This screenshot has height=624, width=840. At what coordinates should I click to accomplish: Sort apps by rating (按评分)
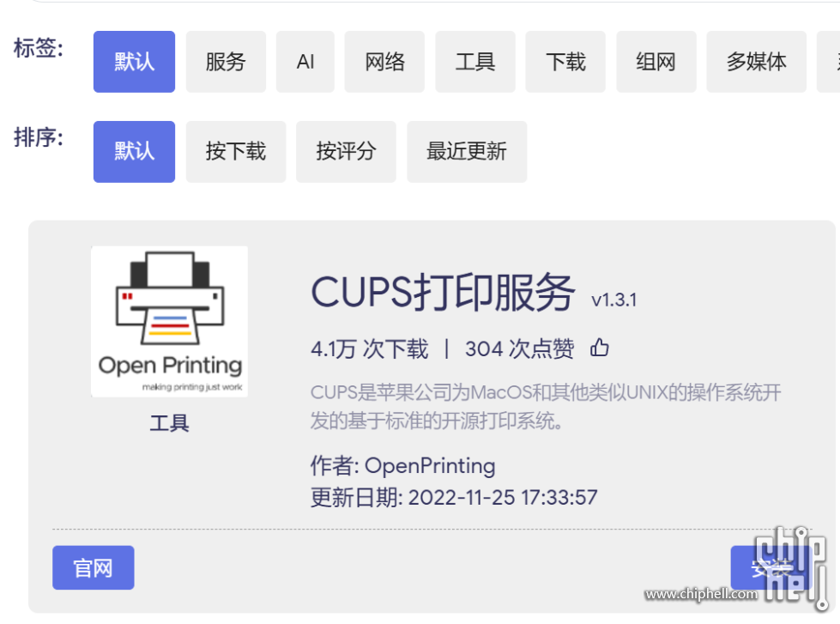click(346, 152)
